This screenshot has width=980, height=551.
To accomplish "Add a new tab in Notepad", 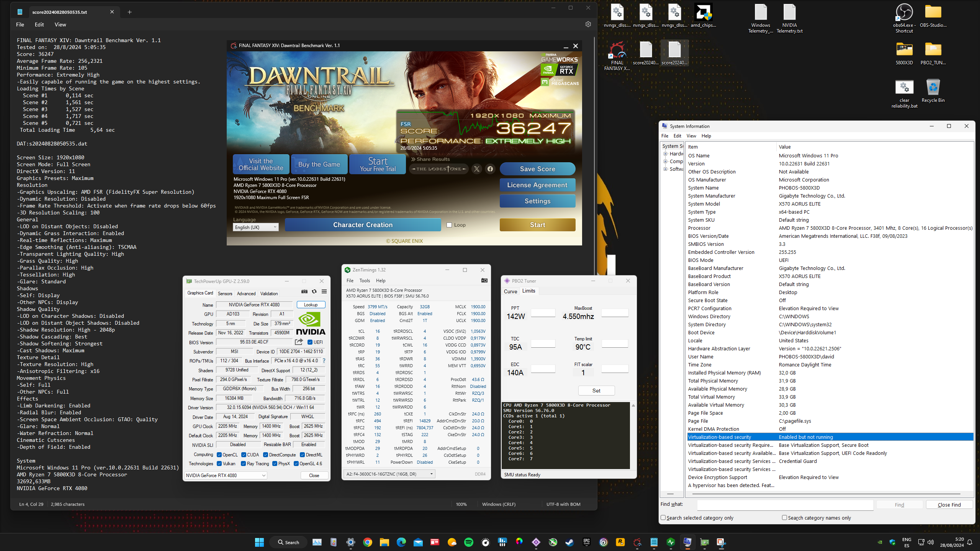I will tap(129, 12).
